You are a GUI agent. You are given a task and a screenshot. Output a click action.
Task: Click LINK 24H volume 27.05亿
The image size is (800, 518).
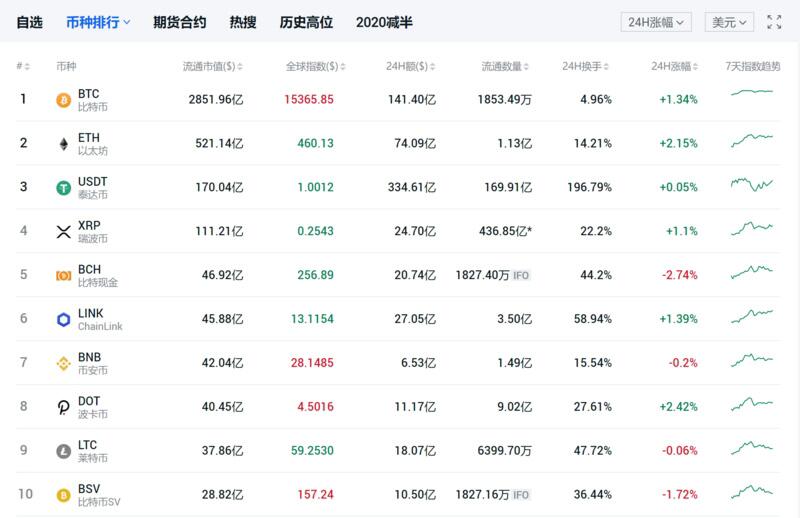coord(415,319)
